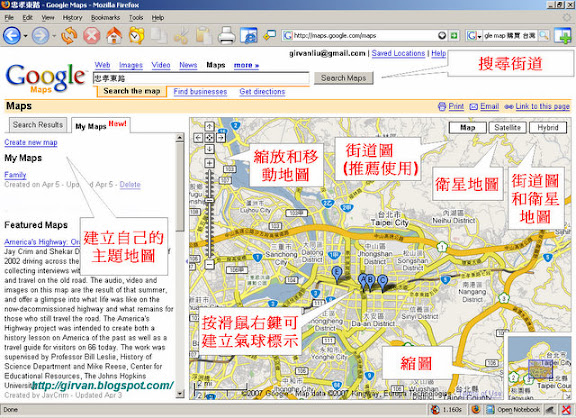Click Link to this page
Image resolution: width=576 pixels, height=418 pixels.
pos(542,107)
